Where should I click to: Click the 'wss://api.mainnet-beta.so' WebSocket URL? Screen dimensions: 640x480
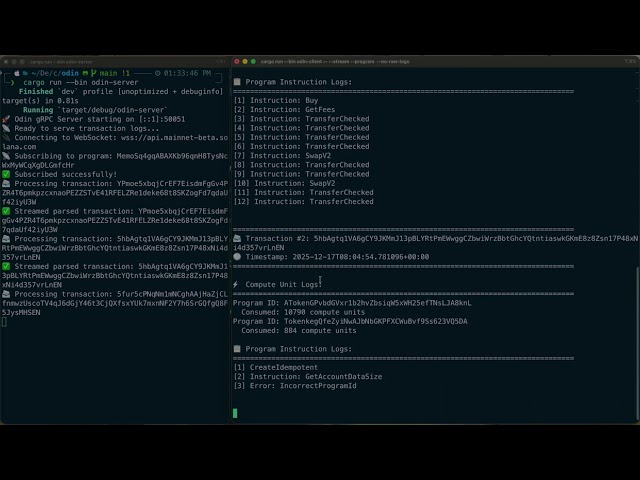coord(174,138)
